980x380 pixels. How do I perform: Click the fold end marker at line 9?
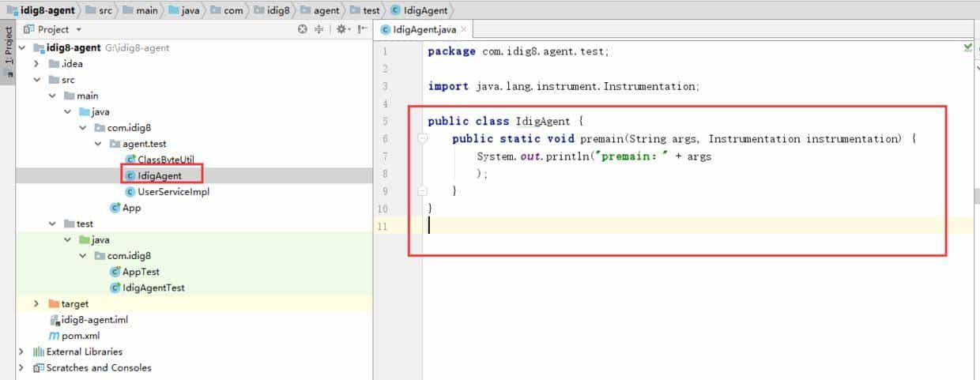click(x=423, y=191)
